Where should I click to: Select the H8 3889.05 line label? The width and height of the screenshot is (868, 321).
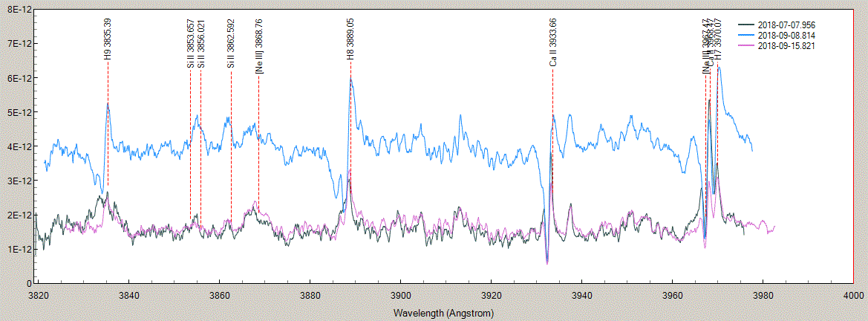click(350, 39)
